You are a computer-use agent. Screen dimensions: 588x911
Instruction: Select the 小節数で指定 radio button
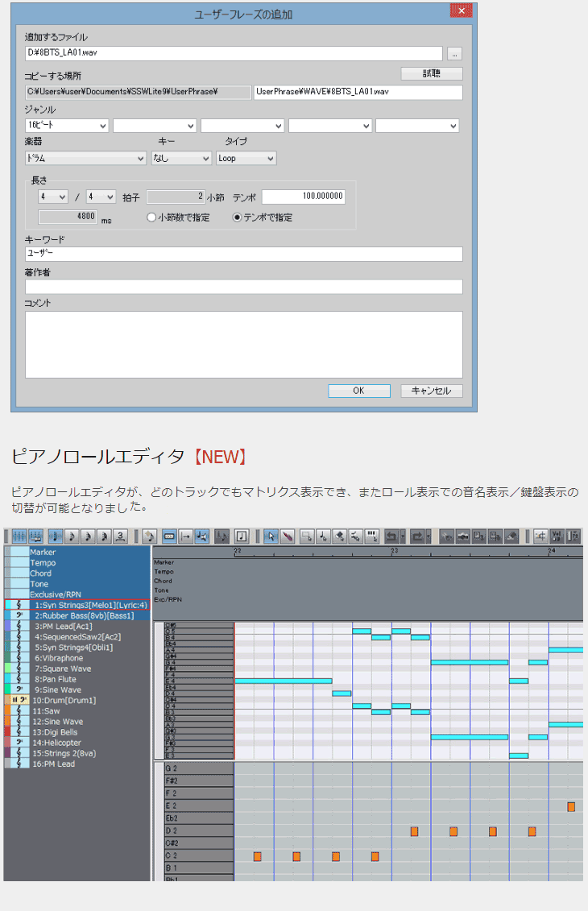point(151,217)
